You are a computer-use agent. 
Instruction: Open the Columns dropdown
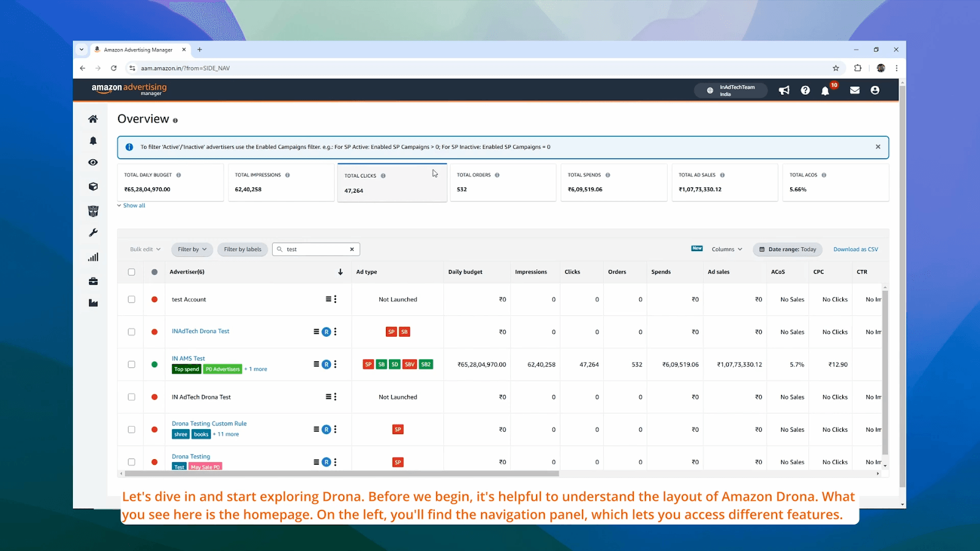(x=726, y=249)
